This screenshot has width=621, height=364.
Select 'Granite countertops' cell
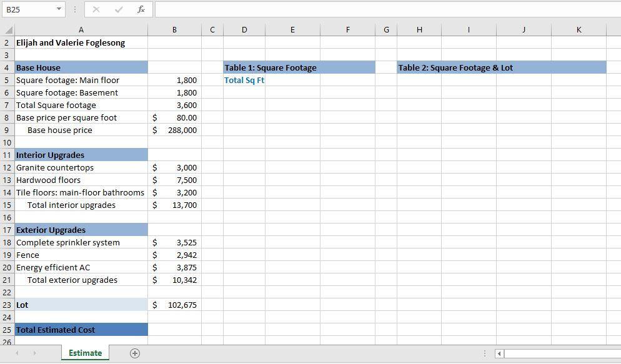81,168
